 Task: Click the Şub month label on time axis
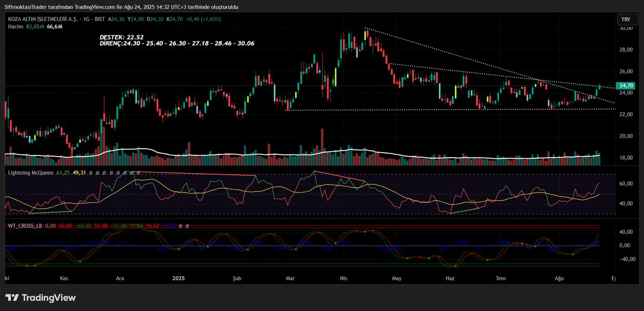point(237,279)
